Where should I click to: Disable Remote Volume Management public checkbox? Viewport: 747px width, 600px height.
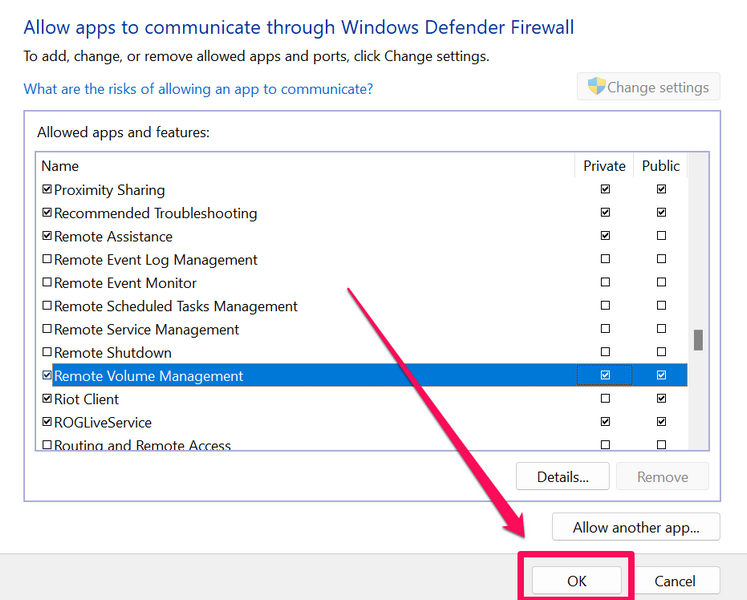point(661,376)
